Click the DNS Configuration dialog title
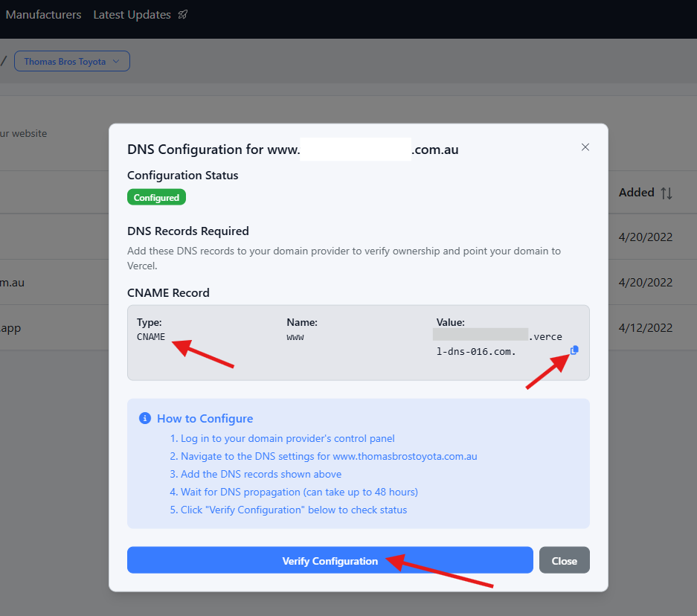 [x=292, y=150]
